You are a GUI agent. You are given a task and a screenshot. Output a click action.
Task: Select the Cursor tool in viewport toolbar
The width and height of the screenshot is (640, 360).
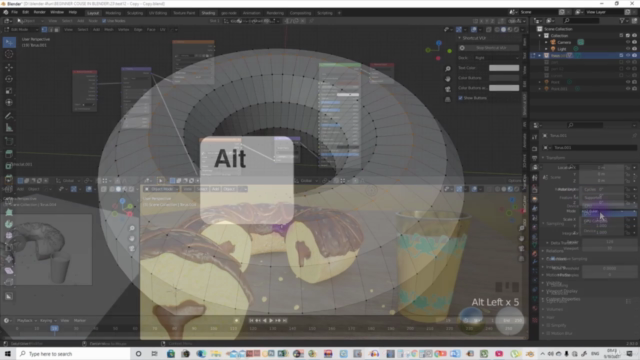(x=9, y=54)
